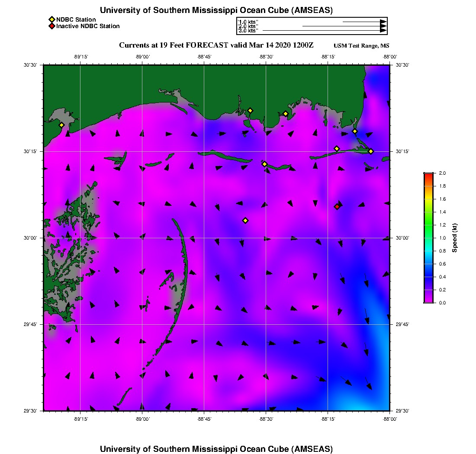
Task: Click the red inactive NDBC station marker on map
Action: 337,207
